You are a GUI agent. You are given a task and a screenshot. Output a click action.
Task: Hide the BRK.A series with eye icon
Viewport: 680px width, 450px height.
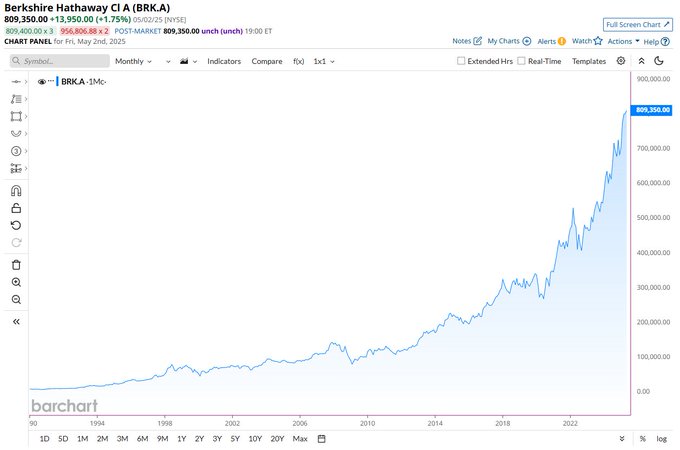pos(42,82)
